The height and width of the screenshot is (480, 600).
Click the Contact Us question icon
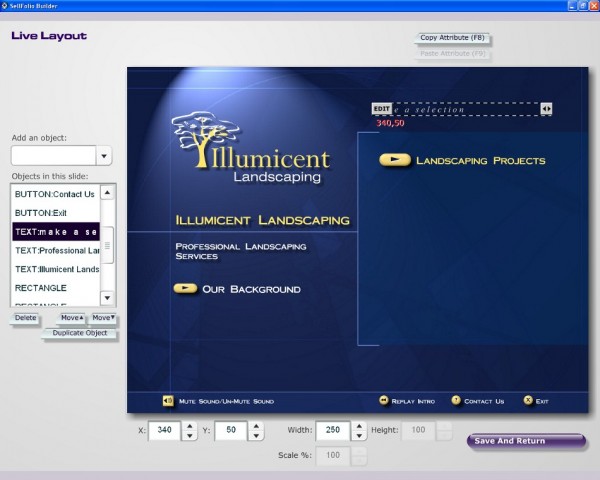456,401
